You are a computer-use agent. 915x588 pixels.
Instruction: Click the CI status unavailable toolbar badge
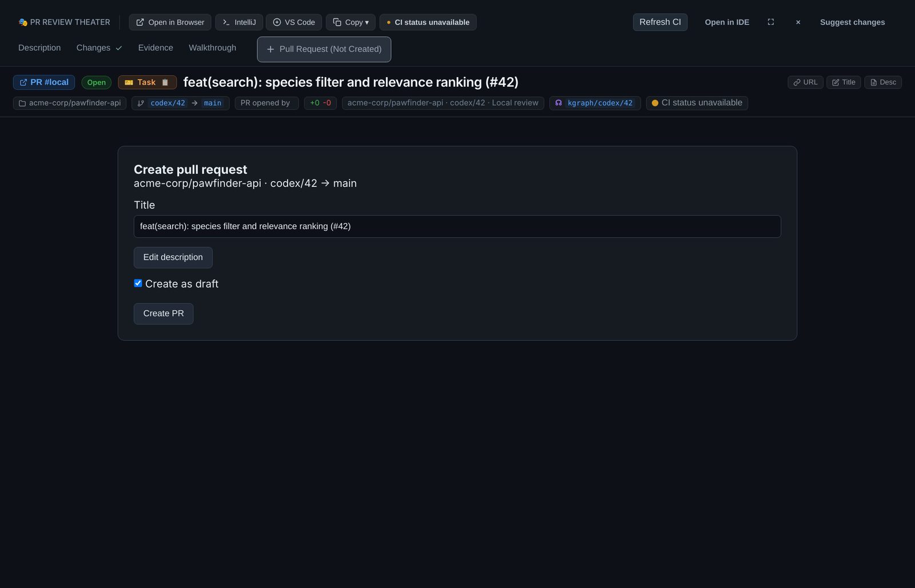tap(428, 22)
